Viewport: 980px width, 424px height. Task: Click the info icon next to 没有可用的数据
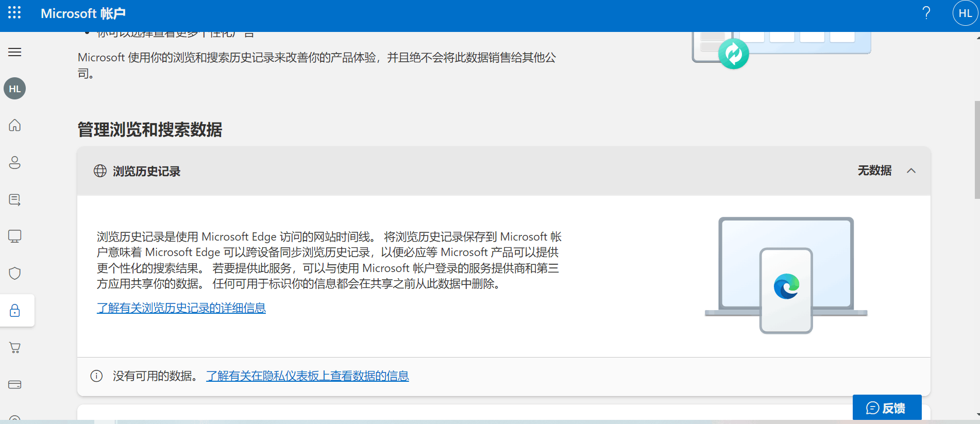point(96,376)
